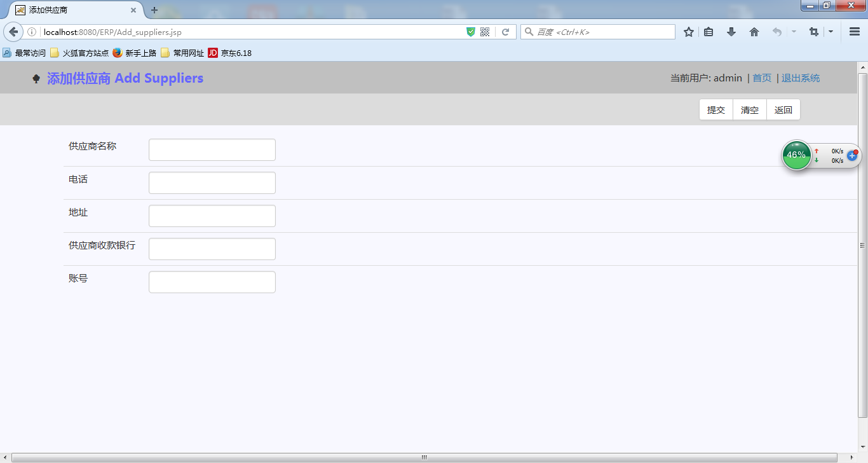This screenshot has height=463, width=868.
Task: Focus the 供应商收款银行 input field
Action: tap(212, 249)
